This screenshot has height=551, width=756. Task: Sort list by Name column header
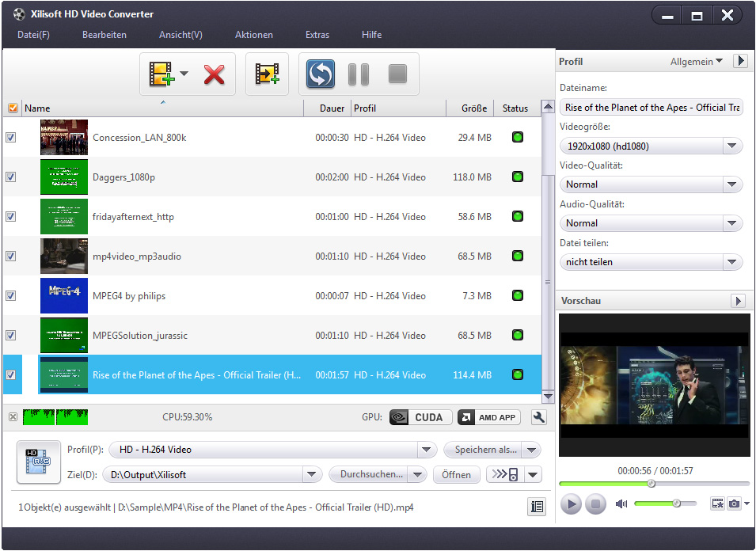click(x=163, y=108)
